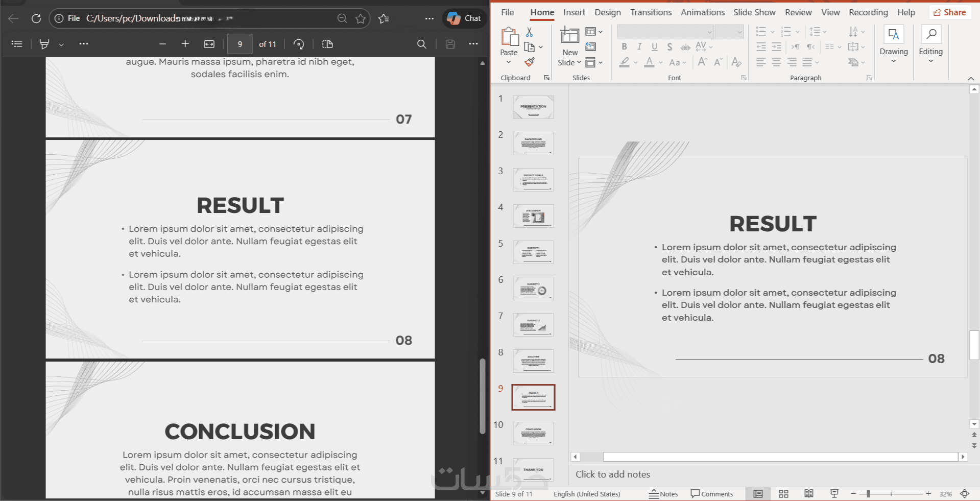Open the PDF table of contents
Image resolution: width=980 pixels, height=501 pixels.
pos(17,44)
